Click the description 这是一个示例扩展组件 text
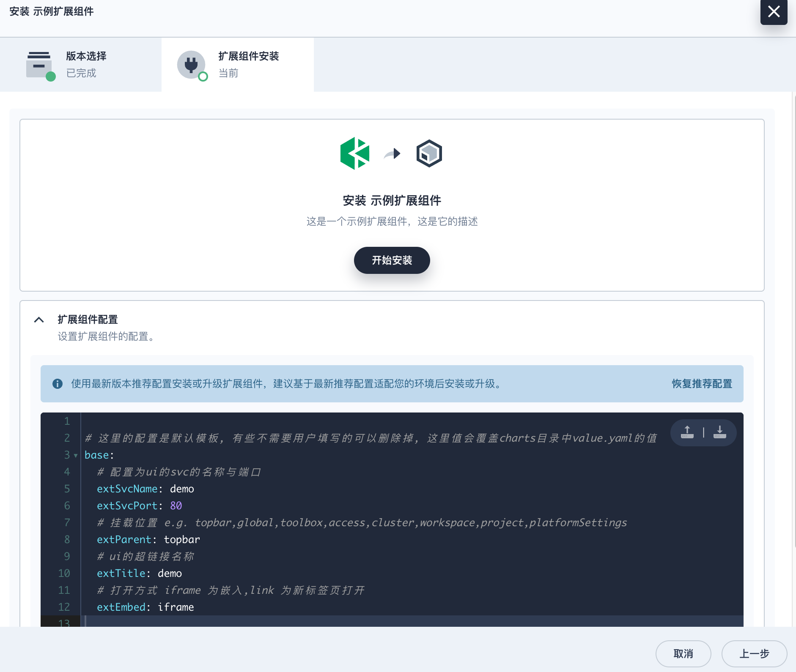The width and height of the screenshot is (796, 672). [392, 221]
